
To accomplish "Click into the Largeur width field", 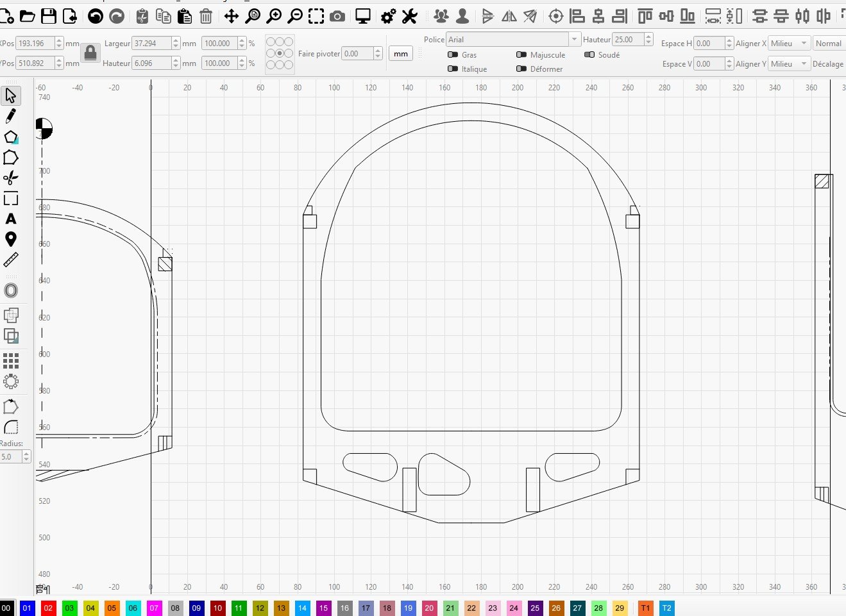I will point(151,44).
